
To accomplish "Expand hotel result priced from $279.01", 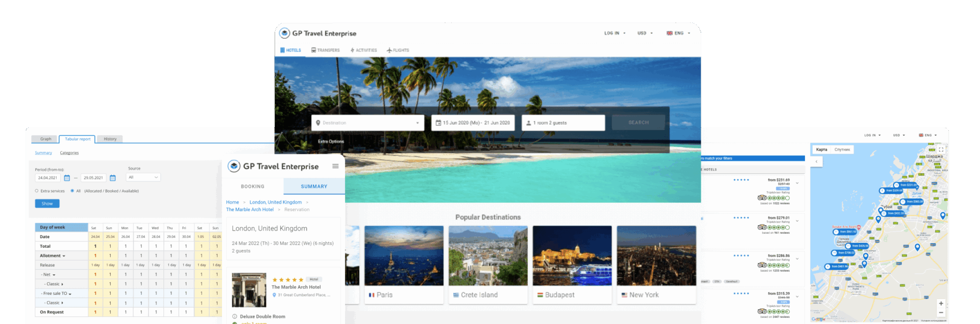I will pyautogui.click(x=797, y=221).
